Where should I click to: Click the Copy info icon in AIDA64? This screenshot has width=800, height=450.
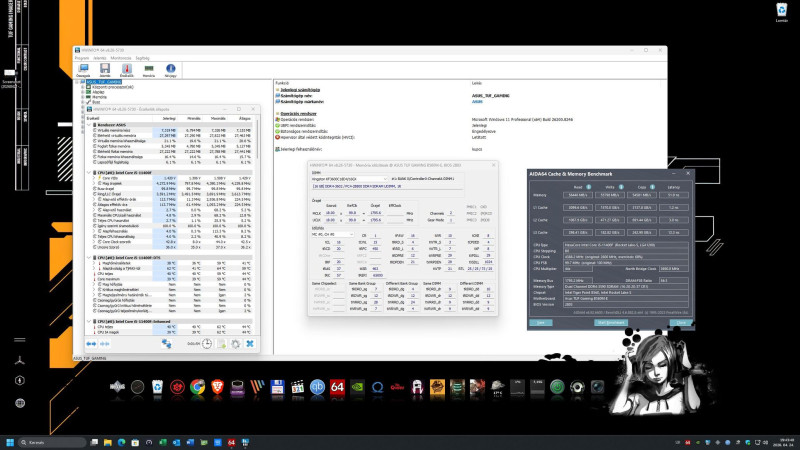[x=652, y=187]
